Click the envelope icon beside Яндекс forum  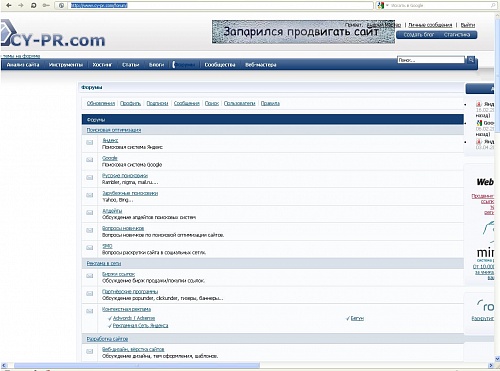pos(90,142)
